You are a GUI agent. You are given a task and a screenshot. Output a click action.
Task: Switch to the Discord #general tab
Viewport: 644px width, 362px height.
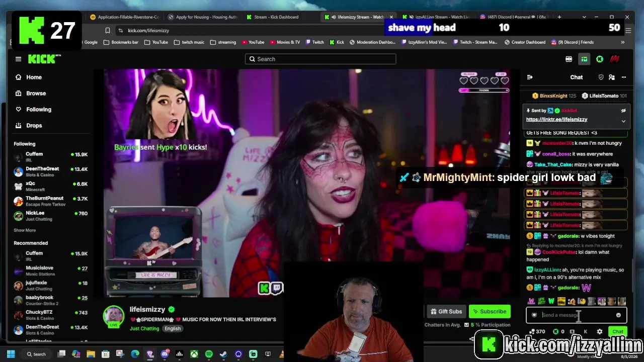click(x=513, y=17)
